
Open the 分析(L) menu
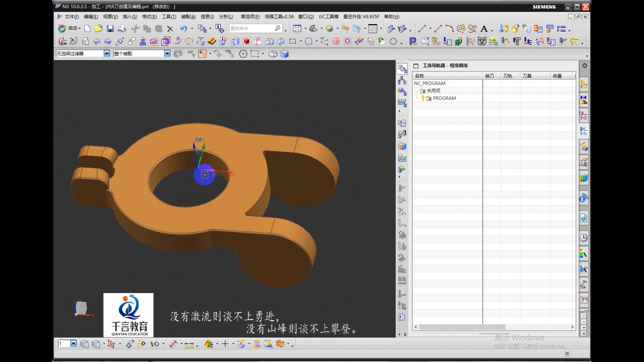point(226,16)
